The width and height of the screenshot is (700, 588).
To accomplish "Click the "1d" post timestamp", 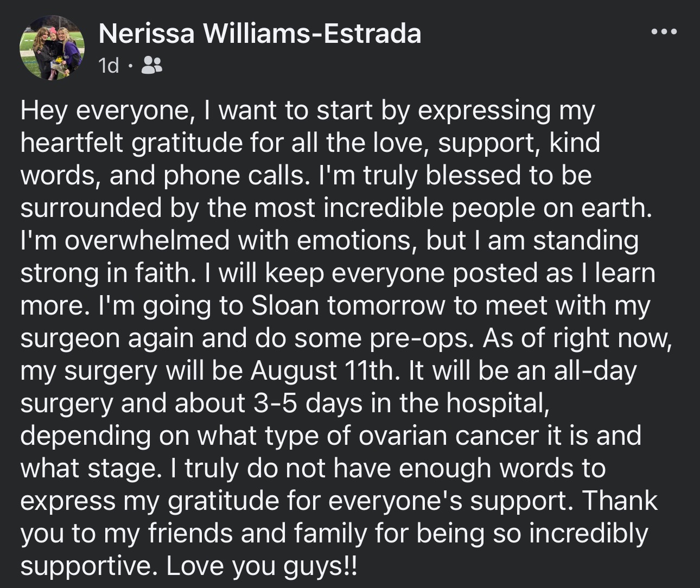I will click(109, 66).
